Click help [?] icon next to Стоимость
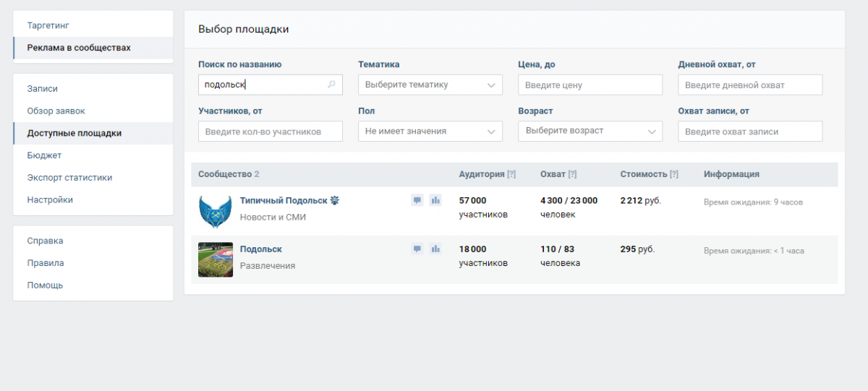 [x=674, y=174]
